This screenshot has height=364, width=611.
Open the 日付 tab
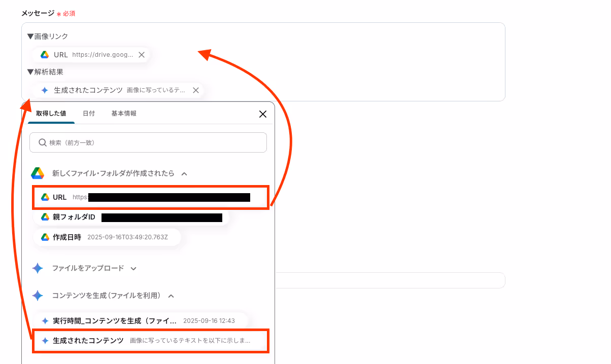[x=89, y=114]
